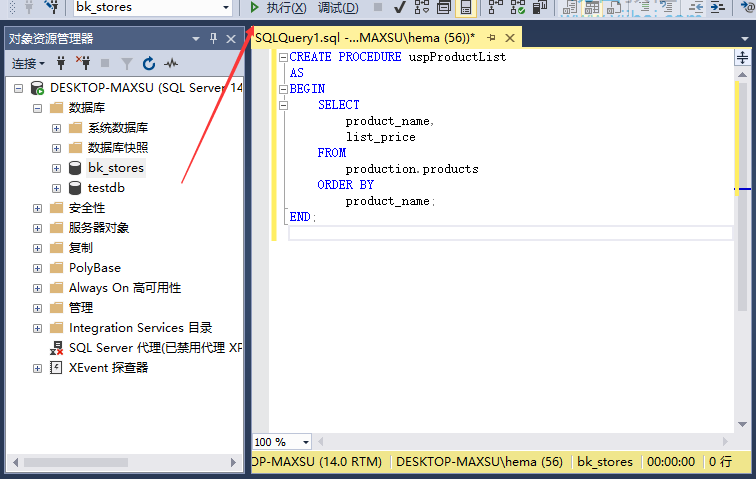Screen dimensions: 756x479
Task: Expand the bk_stores database node
Action: tap(56, 168)
